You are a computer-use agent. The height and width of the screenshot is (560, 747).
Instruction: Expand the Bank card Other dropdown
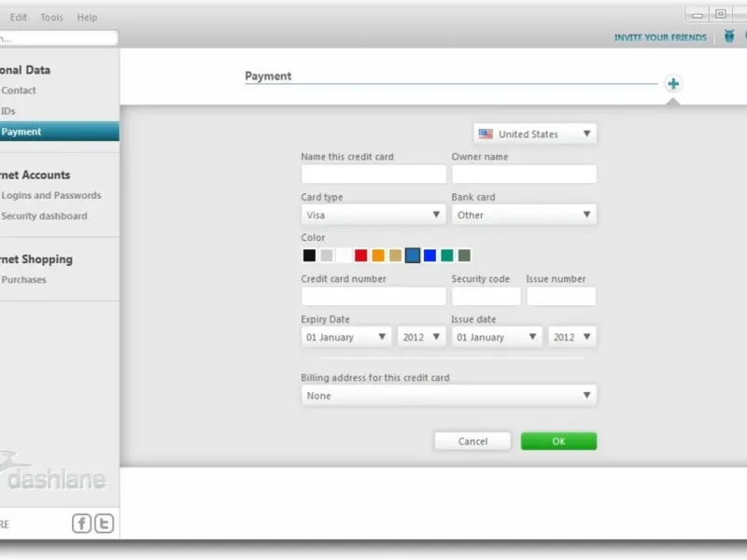coord(524,215)
